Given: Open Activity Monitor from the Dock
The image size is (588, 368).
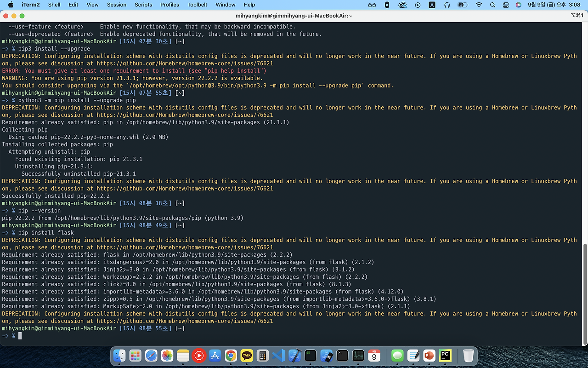Looking at the screenshot, I should (x=357, y=356).
